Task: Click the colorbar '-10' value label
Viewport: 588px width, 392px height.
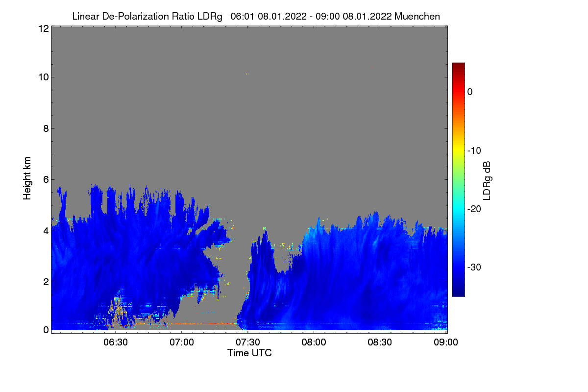Action: pos(474,150)
